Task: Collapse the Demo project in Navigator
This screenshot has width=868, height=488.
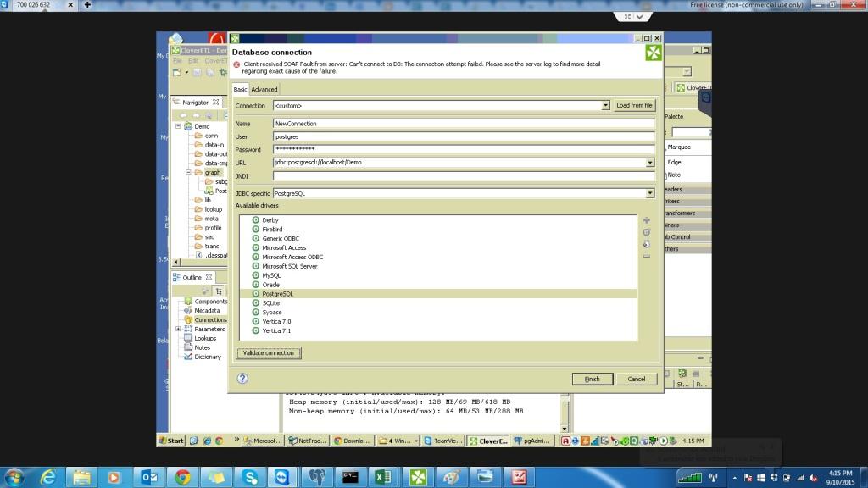Action: tap(178, 126)
